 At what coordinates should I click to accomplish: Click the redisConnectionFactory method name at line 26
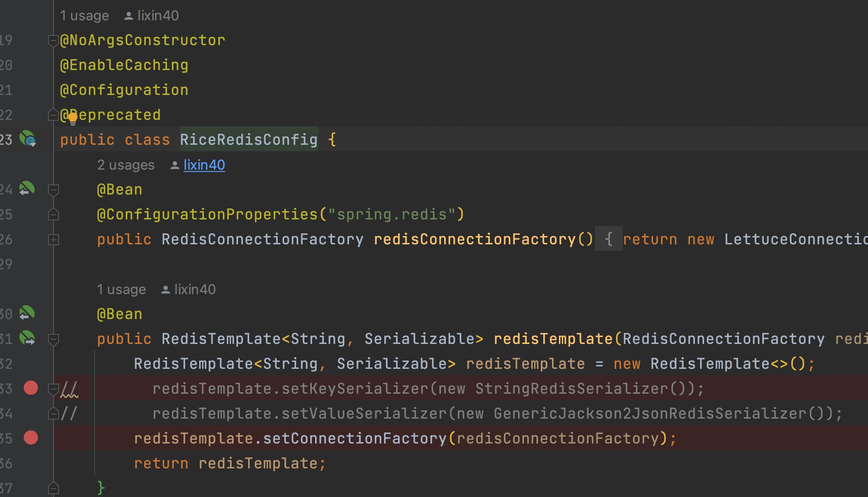(475, 239)
